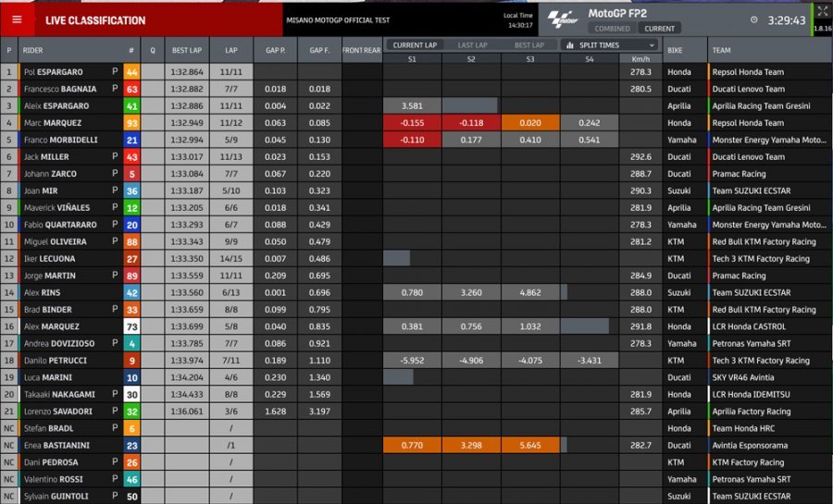Click the P pit indicator for Dani Pedrosa
The width and height of the screenshot is (833, 504).
tap(115, 462)
